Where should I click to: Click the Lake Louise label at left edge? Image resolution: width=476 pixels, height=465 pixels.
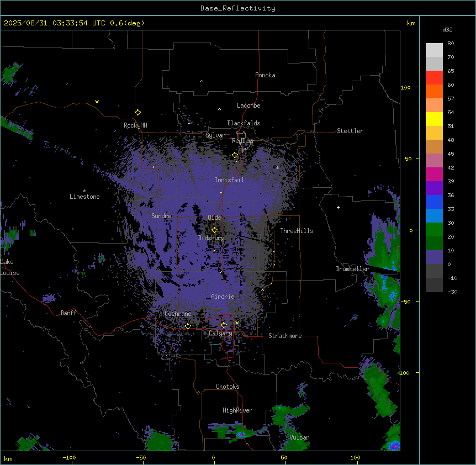point(10,267)
